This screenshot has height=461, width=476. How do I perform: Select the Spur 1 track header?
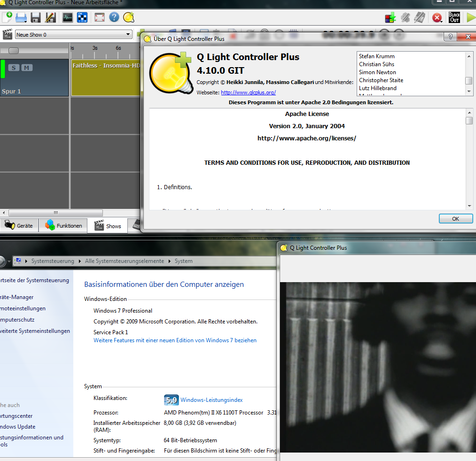click(x=34, y=78)
